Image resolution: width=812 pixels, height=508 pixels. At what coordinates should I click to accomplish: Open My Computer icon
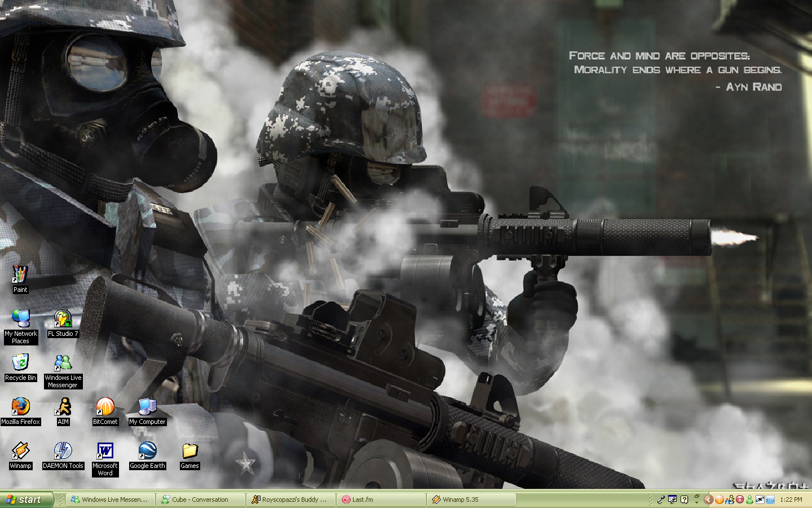pyautogui.click(x=147, y=412)
